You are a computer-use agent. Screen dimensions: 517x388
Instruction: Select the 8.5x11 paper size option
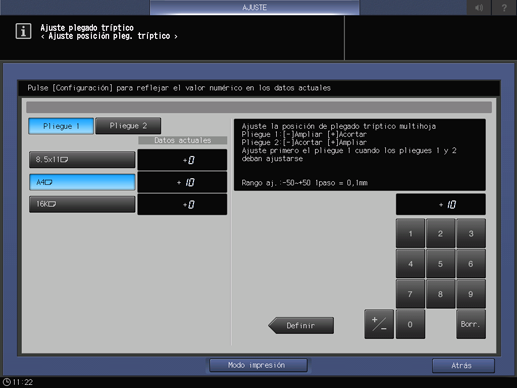[82, 160]
